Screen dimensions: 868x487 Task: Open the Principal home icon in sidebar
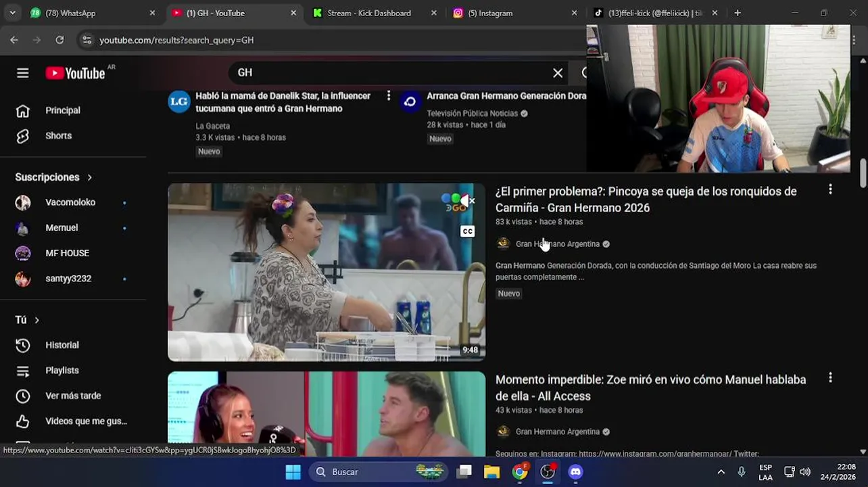(x=23, y=110)
